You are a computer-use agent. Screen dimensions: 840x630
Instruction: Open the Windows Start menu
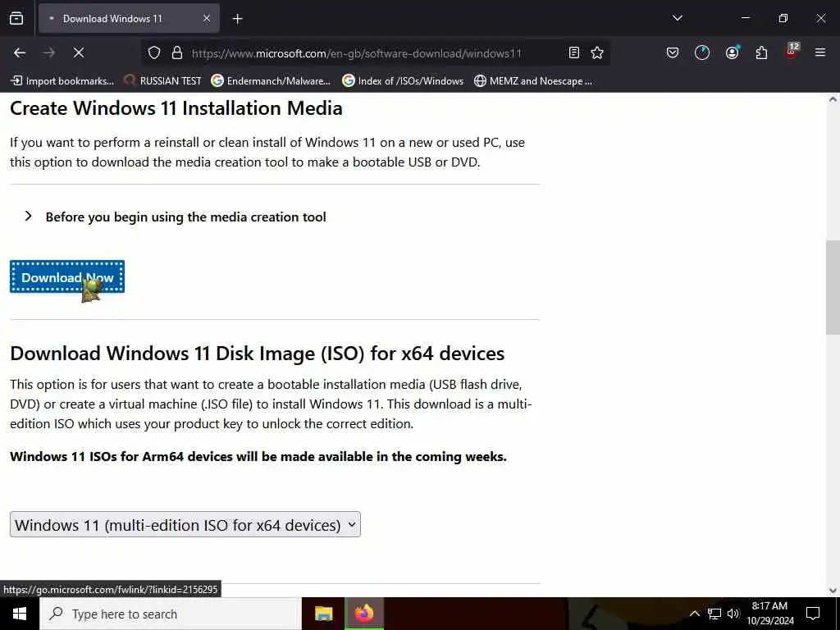pos(20,614)
